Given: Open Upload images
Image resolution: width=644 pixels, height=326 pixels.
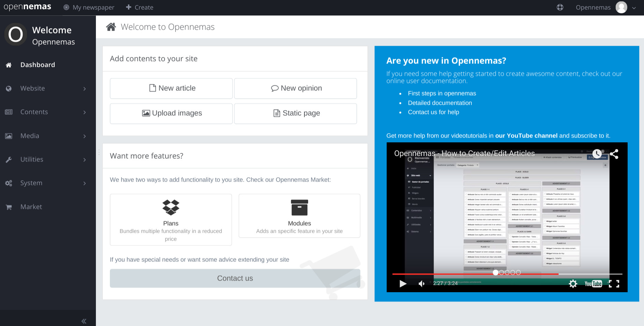Looking at the screenshot, I should click(171, 113).
